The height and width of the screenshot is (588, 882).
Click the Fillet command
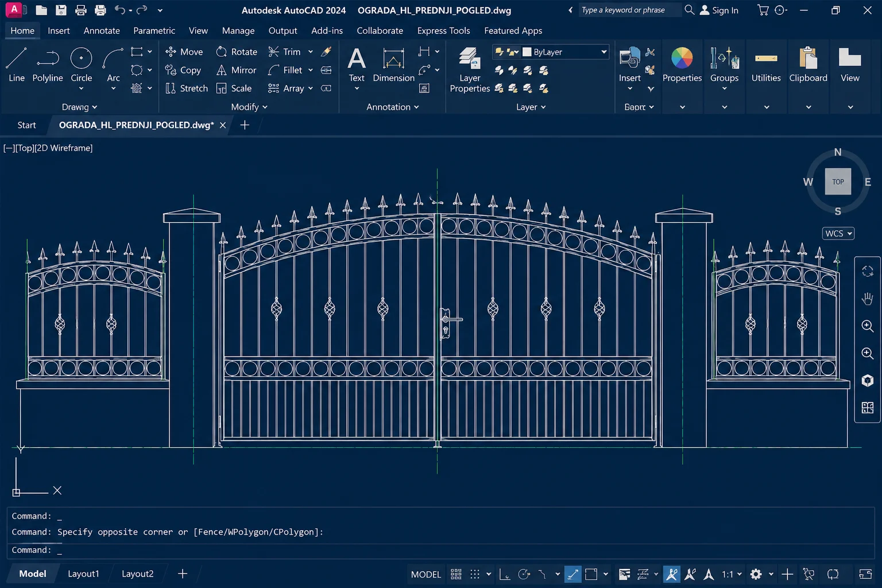coord(285,70)
